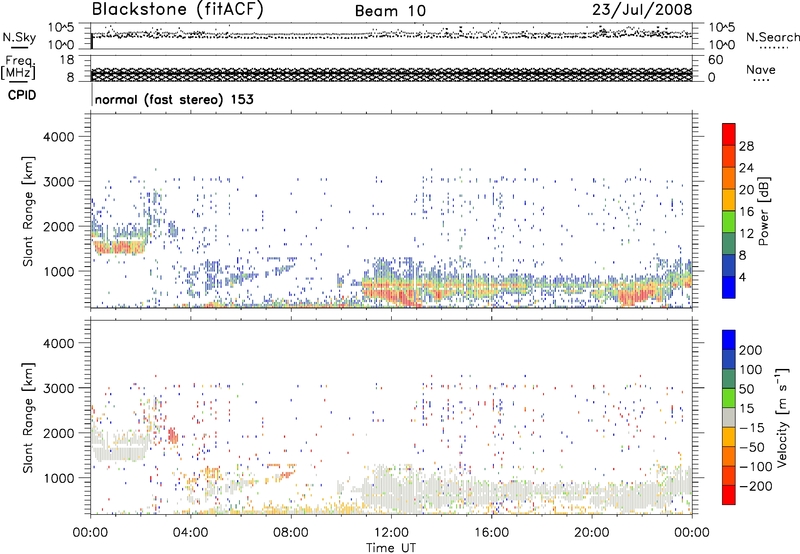Click the '3000' tick on velocity panel axis
This screenshot has width=800, height=554.
58,388
